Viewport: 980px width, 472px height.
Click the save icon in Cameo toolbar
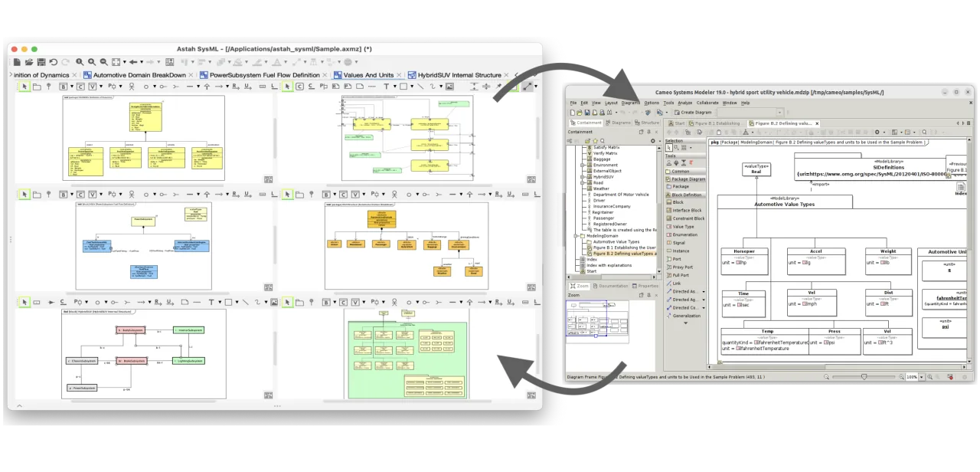point(587,113)
